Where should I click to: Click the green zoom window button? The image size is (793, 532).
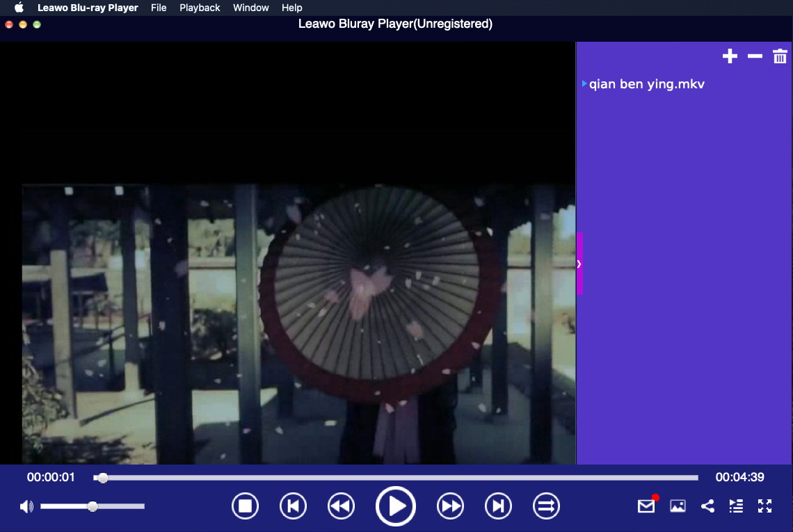point(37,24)
